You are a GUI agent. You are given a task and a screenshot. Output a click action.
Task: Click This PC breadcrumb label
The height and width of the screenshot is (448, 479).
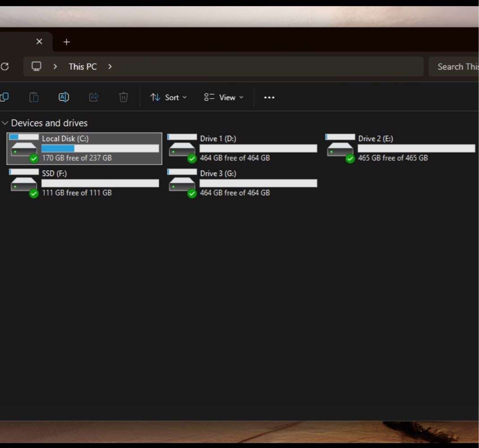(82, 67)
